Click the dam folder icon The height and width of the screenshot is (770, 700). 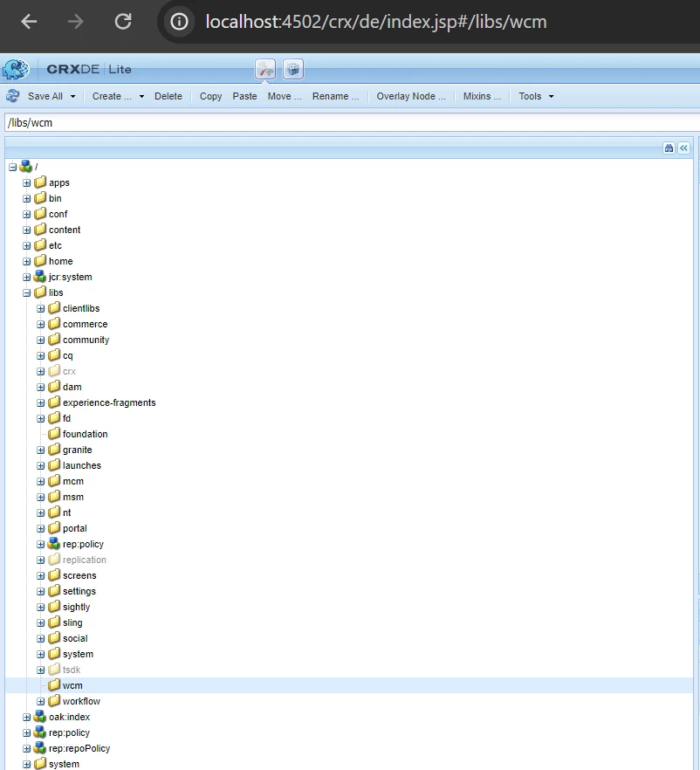point(53,387)
